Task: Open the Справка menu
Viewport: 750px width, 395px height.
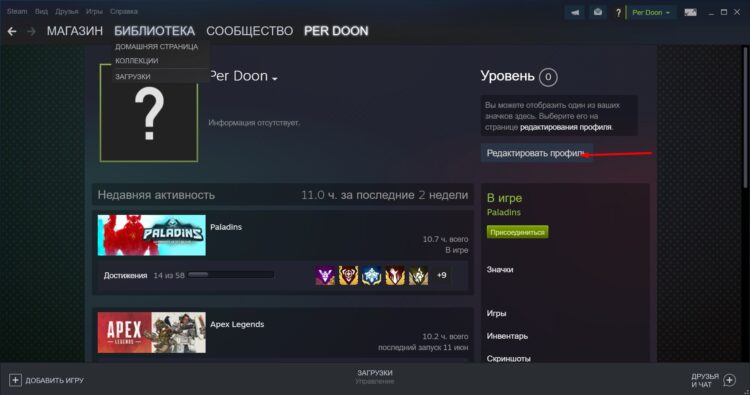Action: [123, 11]
